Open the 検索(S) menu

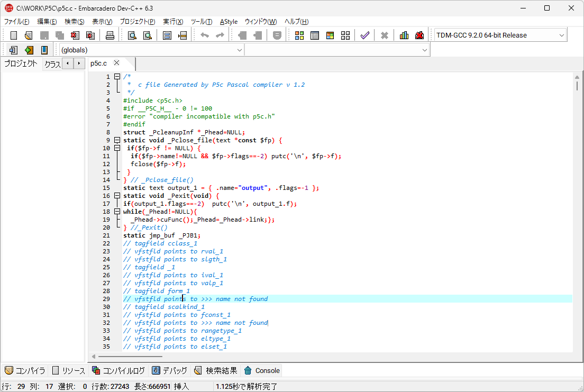(x=75, y=22)
